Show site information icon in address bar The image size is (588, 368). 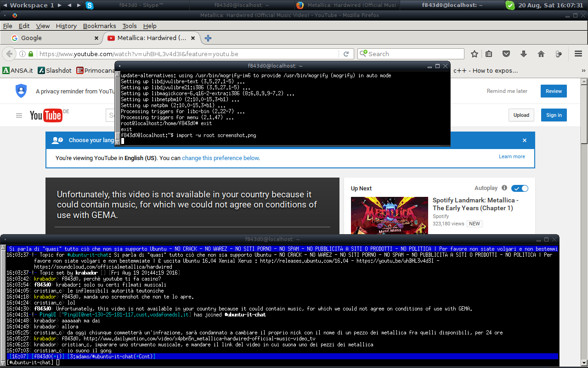(22, 54)
